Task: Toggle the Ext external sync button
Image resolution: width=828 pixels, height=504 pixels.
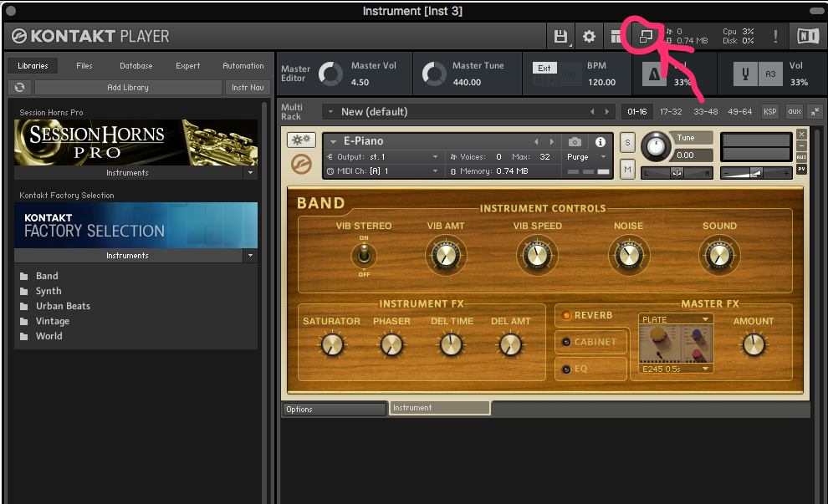Action: pyautogui.click(x=544, y=68)
